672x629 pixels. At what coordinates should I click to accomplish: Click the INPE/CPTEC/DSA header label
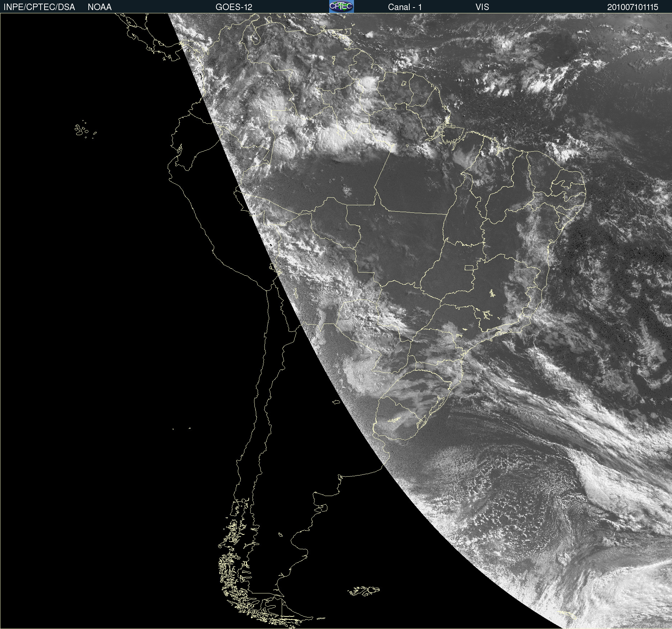(x=39, y=7)
